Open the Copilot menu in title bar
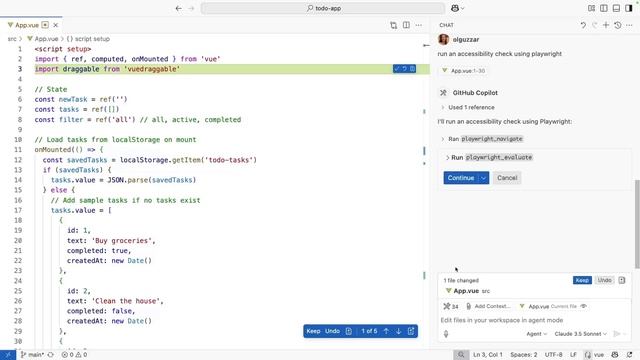640x360 pixels. point(458,8)
